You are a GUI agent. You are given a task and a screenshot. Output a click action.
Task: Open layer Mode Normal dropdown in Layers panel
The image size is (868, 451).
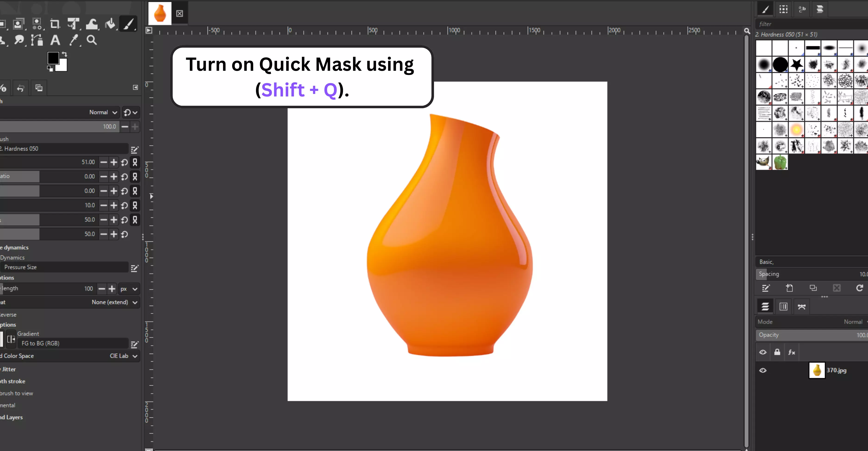coord(812,322)
